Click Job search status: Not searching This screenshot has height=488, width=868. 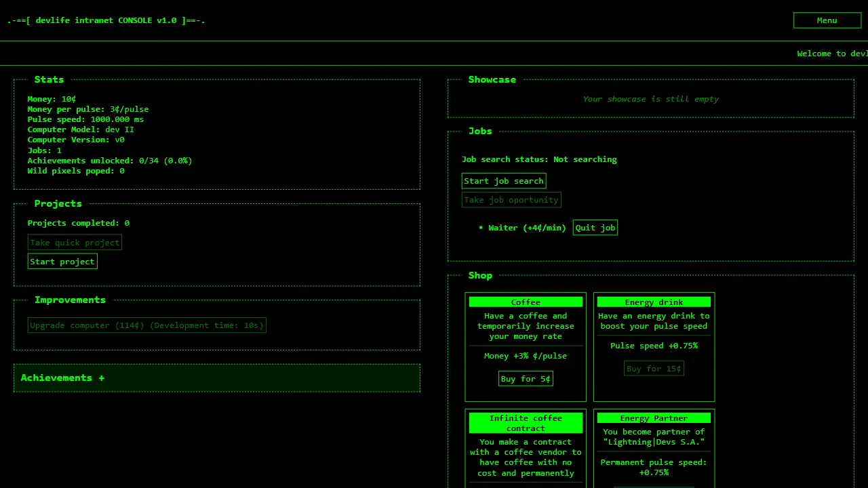coord(539,159)
